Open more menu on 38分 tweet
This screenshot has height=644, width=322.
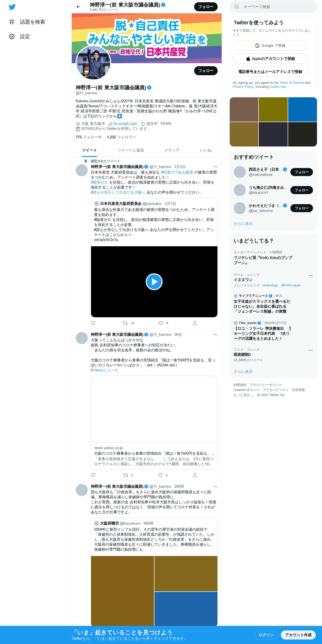click(x=215, y=335)
